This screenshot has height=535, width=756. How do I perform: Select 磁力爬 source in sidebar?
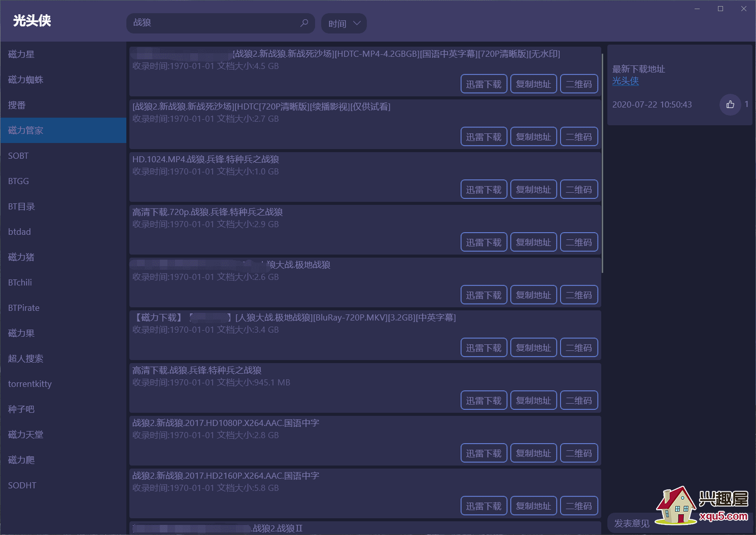(63, 460)
